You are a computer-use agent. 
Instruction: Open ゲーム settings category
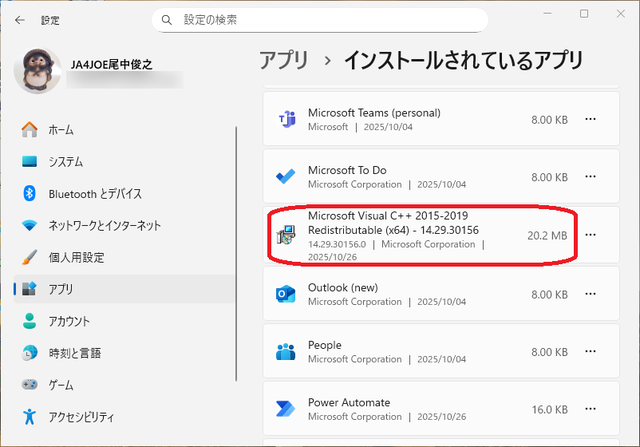124,385
